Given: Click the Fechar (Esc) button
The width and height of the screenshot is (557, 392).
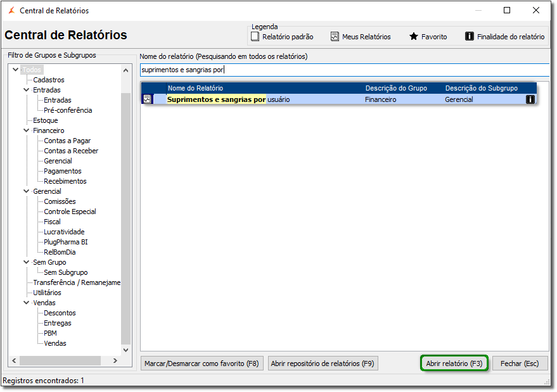Looking at the screenshot, I should pos(520,364).
